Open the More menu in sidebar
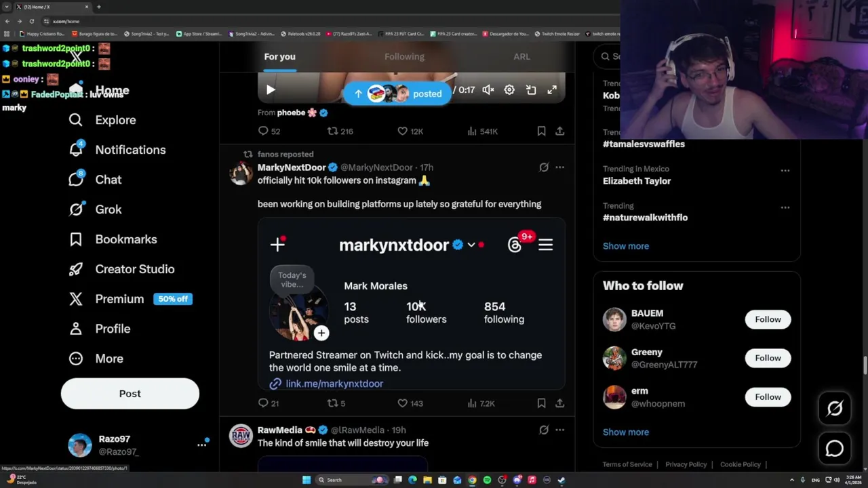The width and height of the screenshot is (868, 488). 96,359
